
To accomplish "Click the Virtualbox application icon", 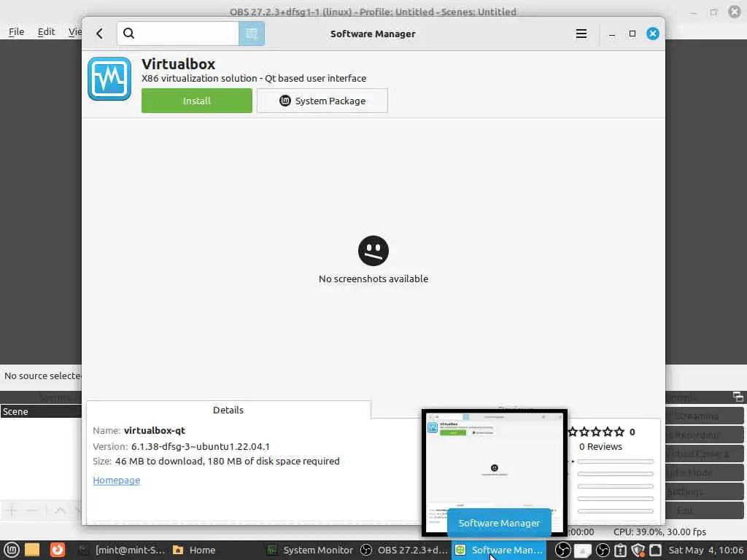I will point(109,79).
